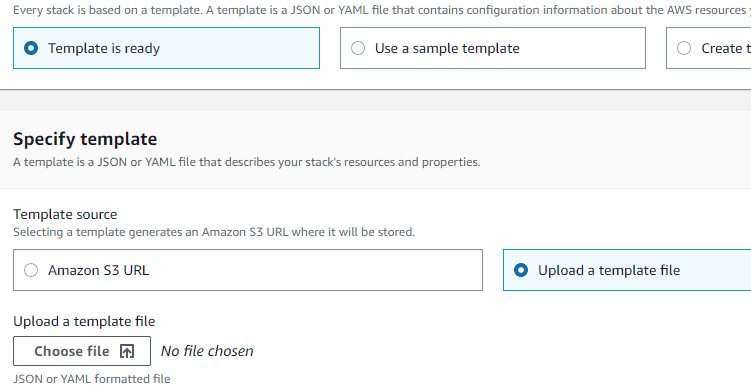Viewport: 751px width, 389px height.
Task: Click the "Use a sample template" tile label
Action: click(x=447, y=48)
